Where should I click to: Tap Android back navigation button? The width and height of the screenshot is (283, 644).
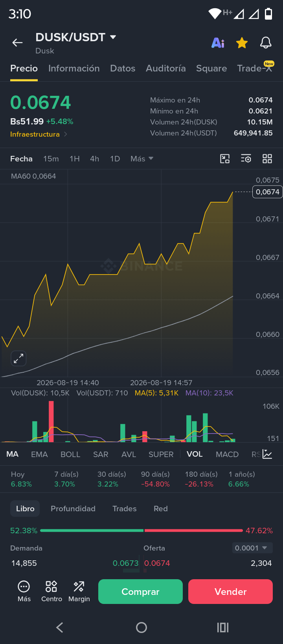pyautogui.click(x=60, y=628)
